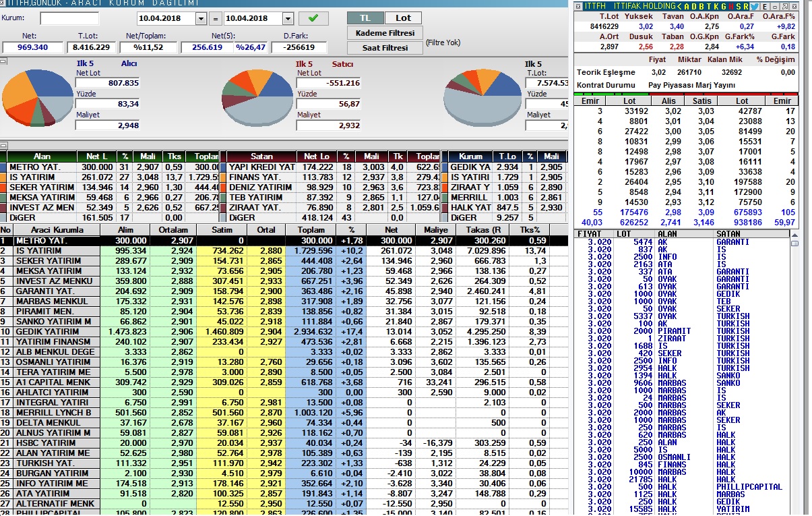Screen dimensions: 812x516
Task: Click the start date field 10.04.2018
Action: point(166,19)
